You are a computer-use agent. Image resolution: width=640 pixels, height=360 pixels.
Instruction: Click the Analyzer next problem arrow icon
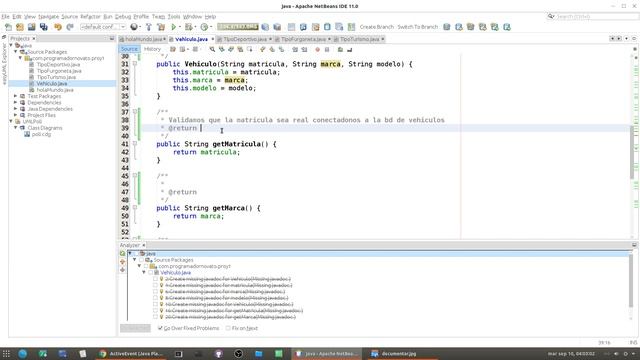tap(122, 270)
